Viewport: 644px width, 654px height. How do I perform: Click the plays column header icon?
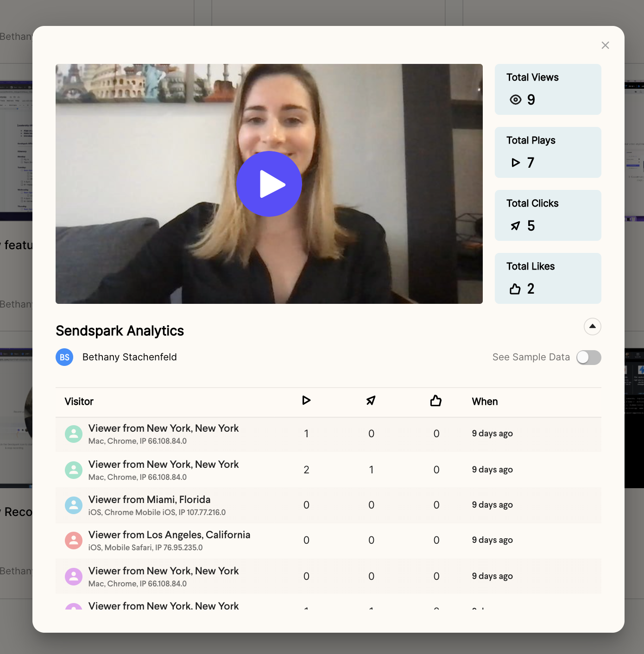(306, 400)
